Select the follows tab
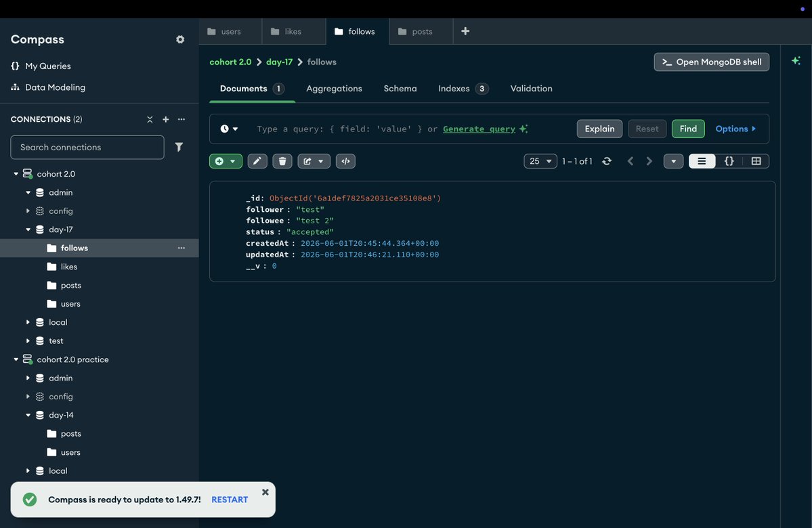Image resolution: width=812 pixels, height=528 pixels. pos(358,32)
